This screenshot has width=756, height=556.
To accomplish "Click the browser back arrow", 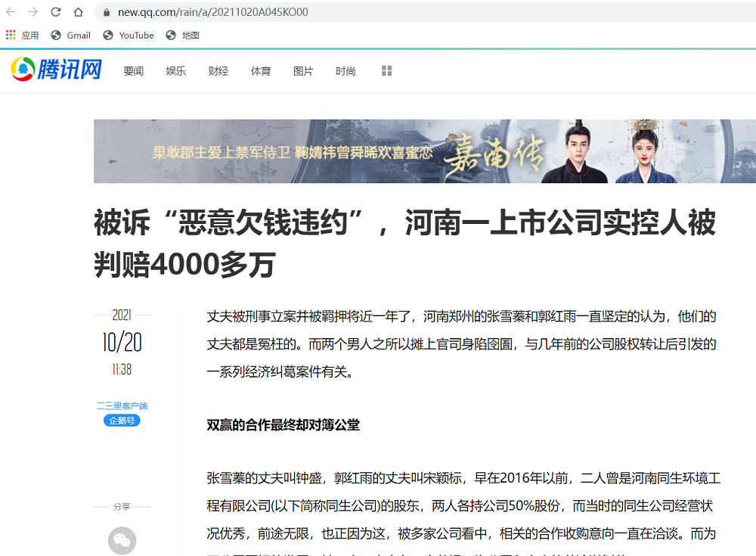I will pos(11,12).
